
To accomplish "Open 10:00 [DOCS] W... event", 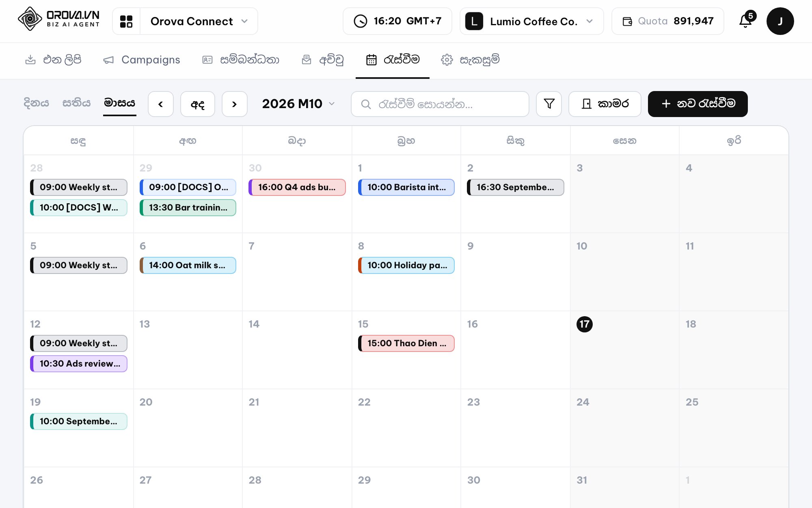I will point(78,208).
